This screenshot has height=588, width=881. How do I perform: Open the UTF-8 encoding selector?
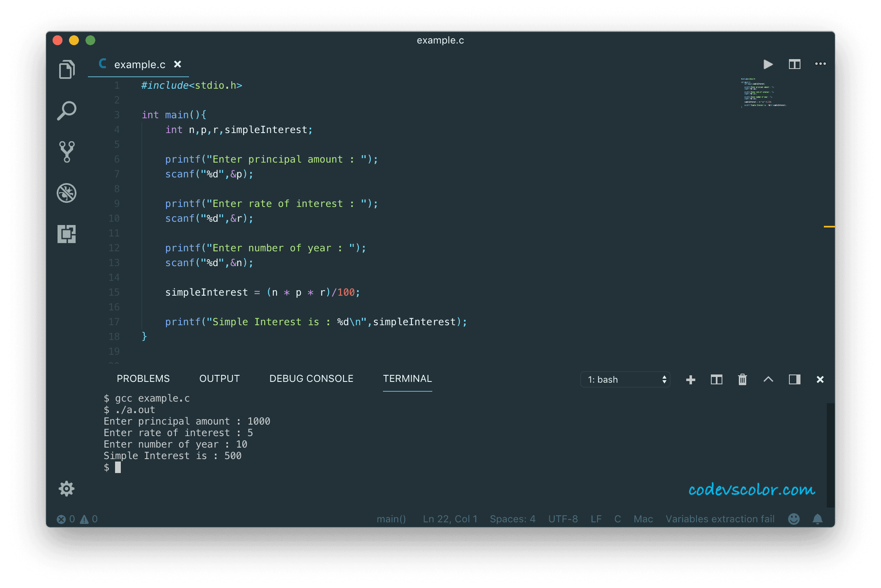(563, 519)
